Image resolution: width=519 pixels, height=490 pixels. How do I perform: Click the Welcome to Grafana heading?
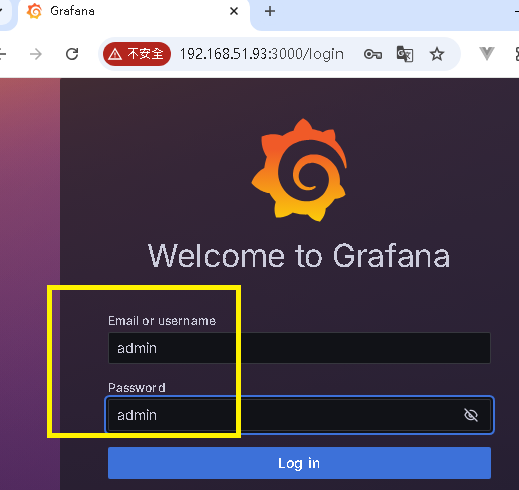pos(299,256)
